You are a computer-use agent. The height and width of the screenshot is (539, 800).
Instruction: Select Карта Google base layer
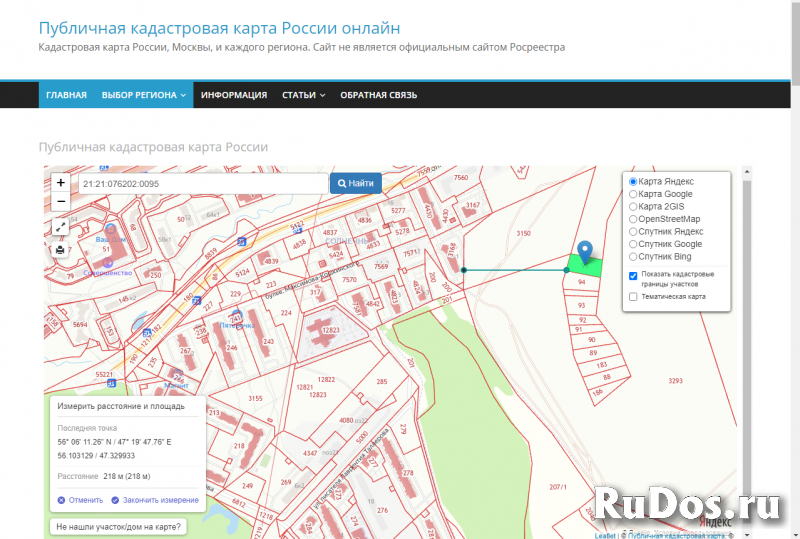[x=633, y=194]
